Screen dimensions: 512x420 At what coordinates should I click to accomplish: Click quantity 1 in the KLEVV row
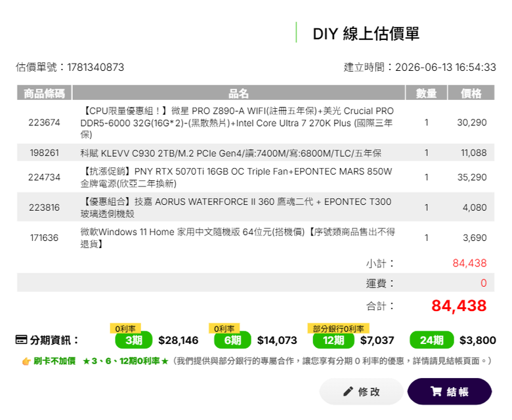(x=426, y=153)
